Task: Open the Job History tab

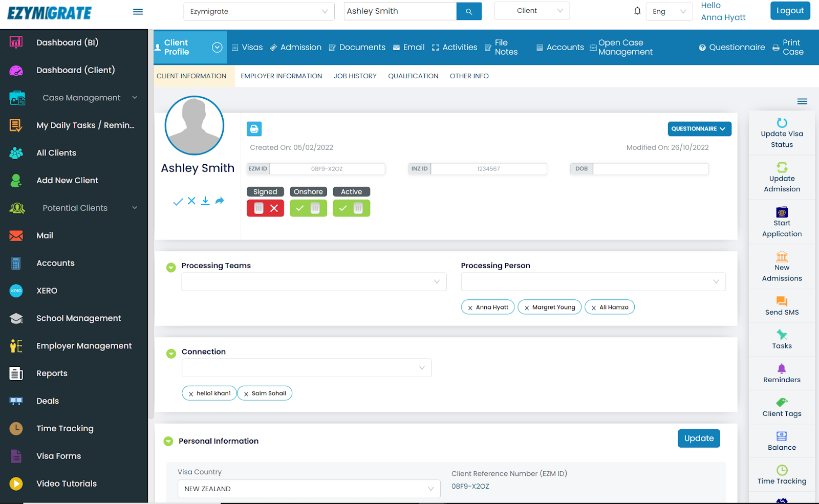Action: [x=355, y=76]
